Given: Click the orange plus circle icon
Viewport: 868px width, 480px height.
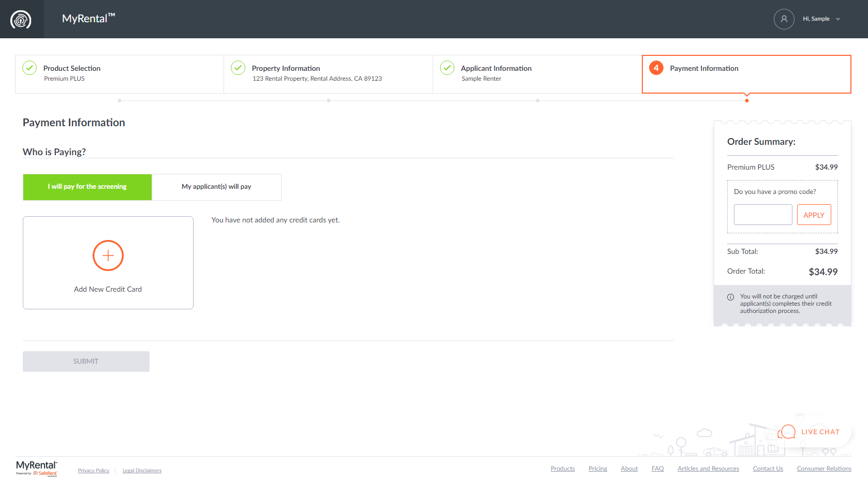Looking at the screenshot, I should (x=108, y=256).
